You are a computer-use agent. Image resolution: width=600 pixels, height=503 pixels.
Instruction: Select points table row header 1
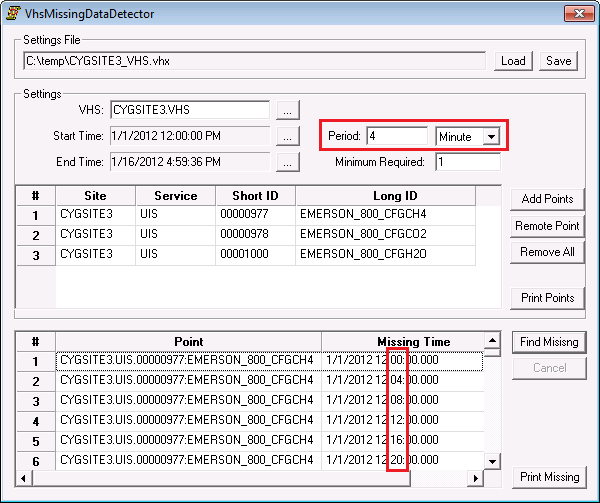(x=36, y=215)
